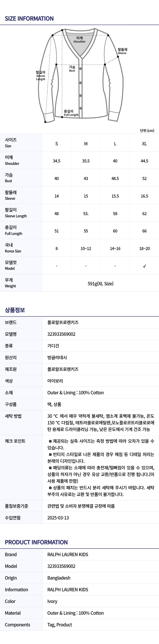Click the import date 2025-03-13
The width and height of the screenshot is (159, 644).
click(x=58, y=518)
